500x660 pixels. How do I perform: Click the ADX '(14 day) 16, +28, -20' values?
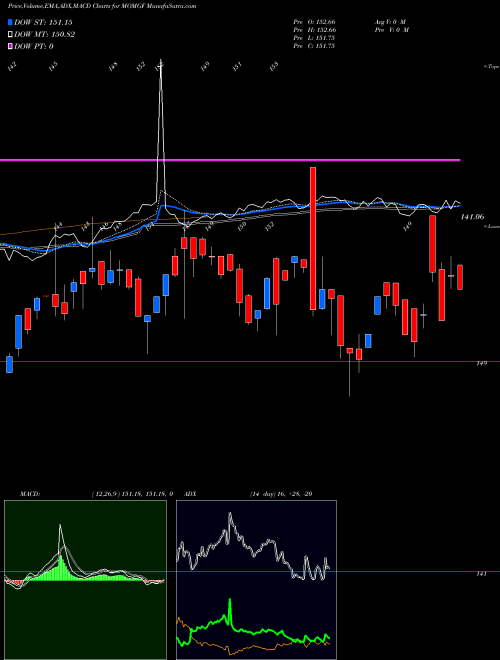tap(280, 493)
